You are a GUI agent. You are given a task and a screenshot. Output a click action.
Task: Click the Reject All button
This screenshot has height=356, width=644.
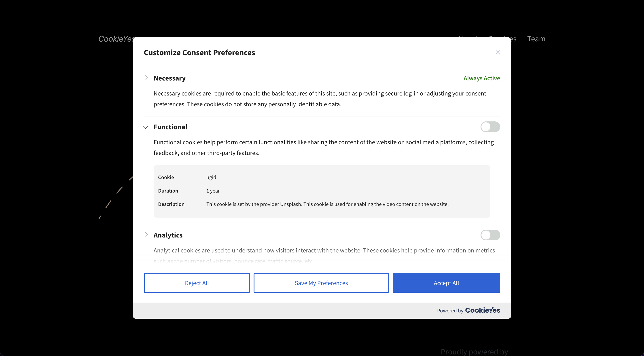tap(197, 283)
